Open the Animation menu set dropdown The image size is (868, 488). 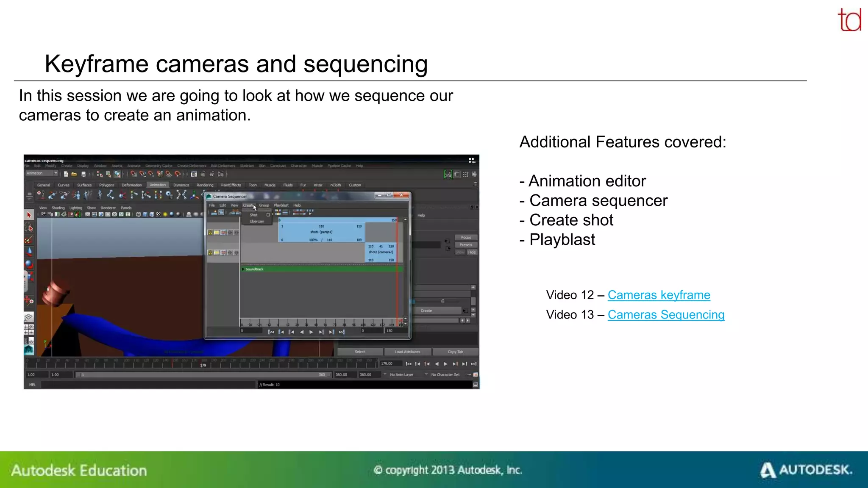(55, 173)
